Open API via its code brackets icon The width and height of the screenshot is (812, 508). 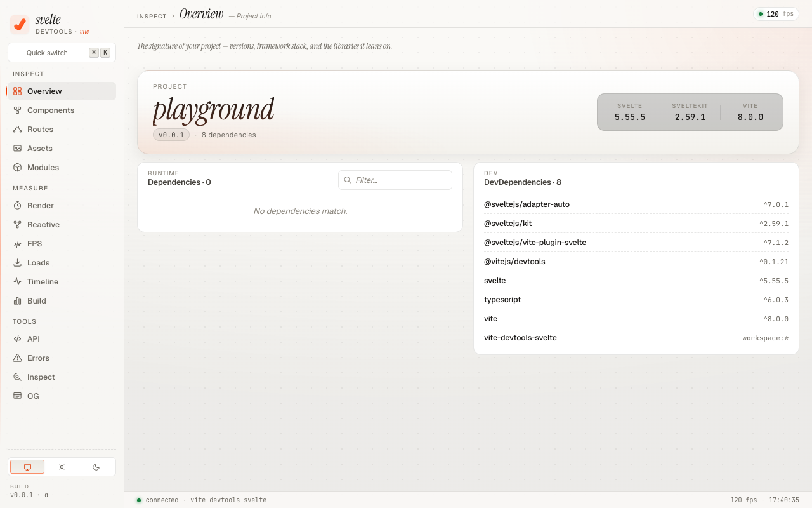coord(17,339)
